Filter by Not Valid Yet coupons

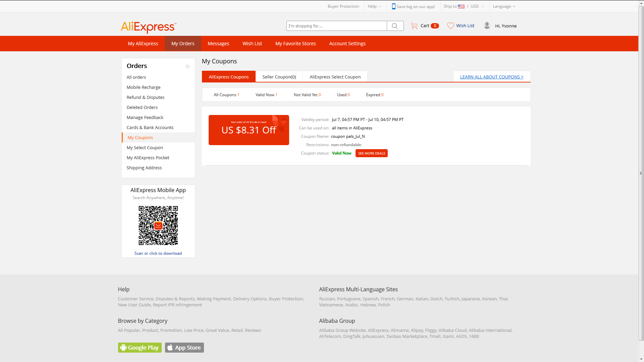point(307,95)
